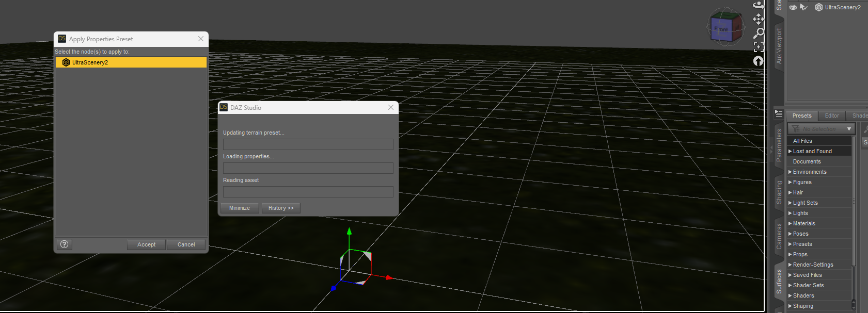
Task: Toggle UltraScenery2 visibility eye icon
Action: (x=793, y=7)
